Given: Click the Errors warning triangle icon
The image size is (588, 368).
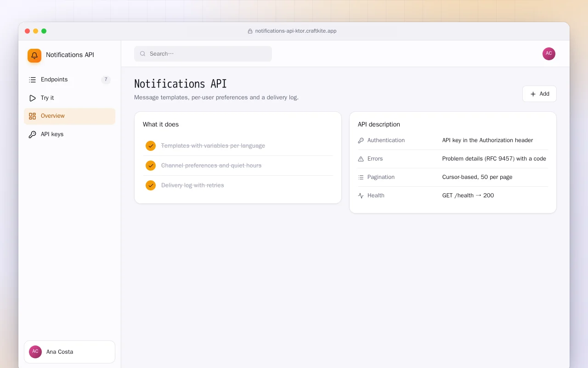Looking at the screenshot, I should pos(361,159).
